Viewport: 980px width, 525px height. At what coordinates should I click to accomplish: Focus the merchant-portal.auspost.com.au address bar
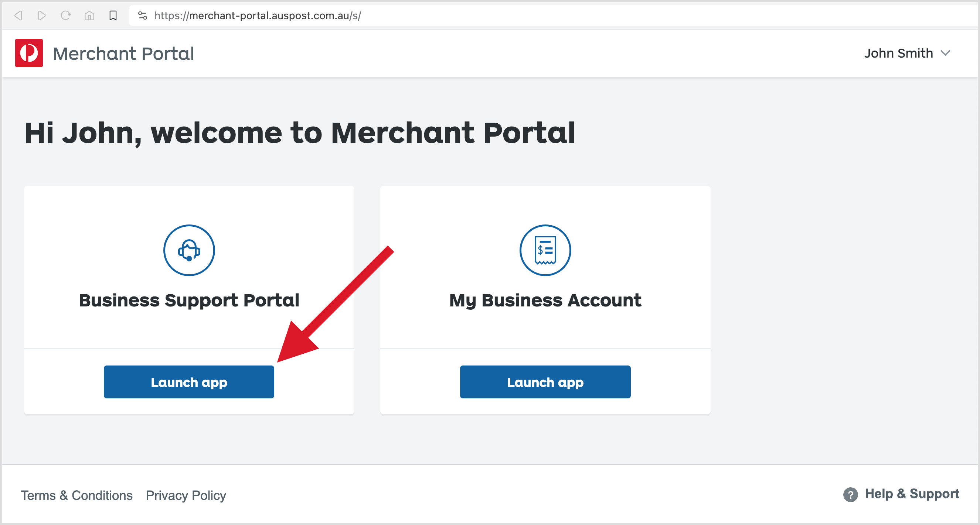[x=552, y=16]
